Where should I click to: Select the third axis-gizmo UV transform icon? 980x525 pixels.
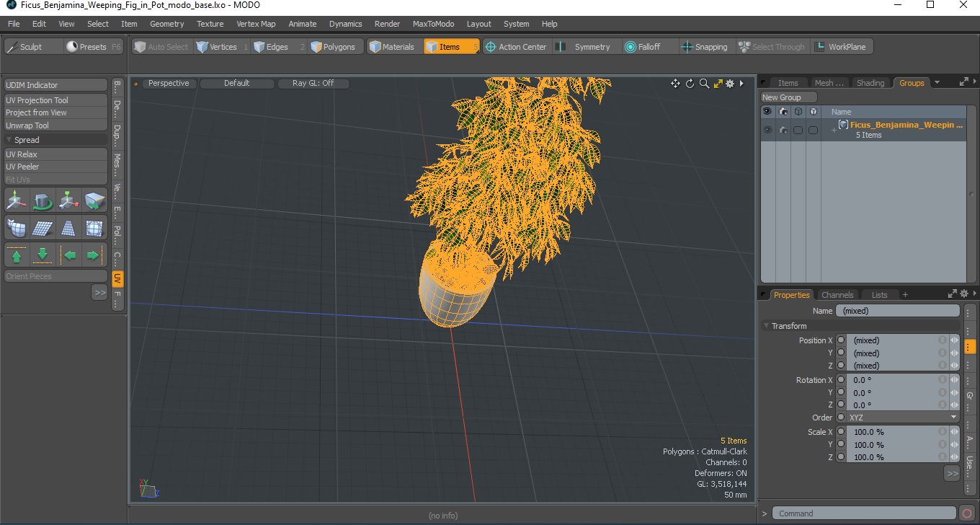click(68, 200)
